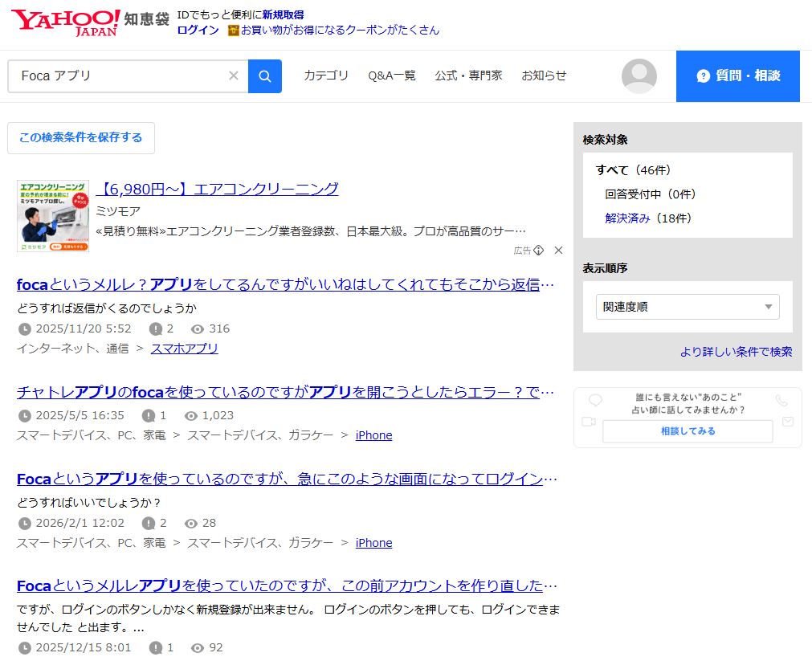Click the air conditioner cleaning ad thumbnail
The height and width of the screenshot is (661, 812).
tap(53, 216)
